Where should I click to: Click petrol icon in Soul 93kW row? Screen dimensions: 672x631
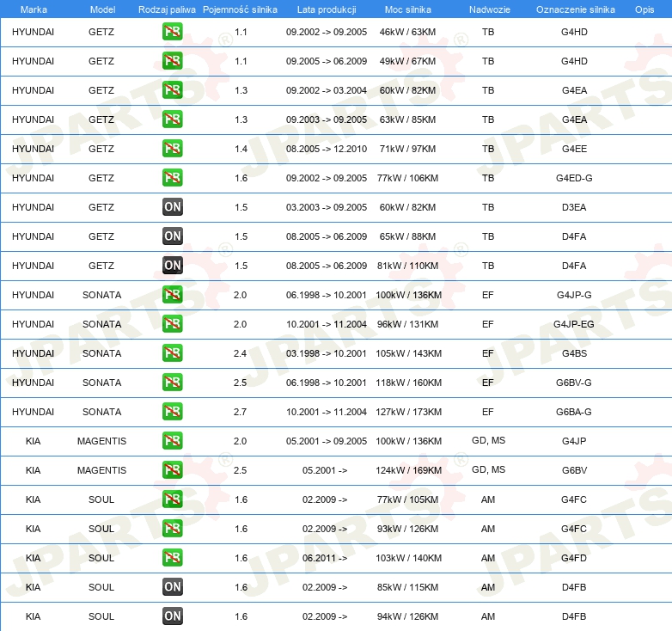point(172,528)
